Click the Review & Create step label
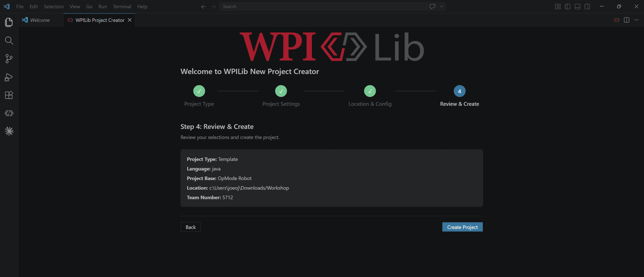The height and width of the screenshot is (277, 644). point(459,104)
